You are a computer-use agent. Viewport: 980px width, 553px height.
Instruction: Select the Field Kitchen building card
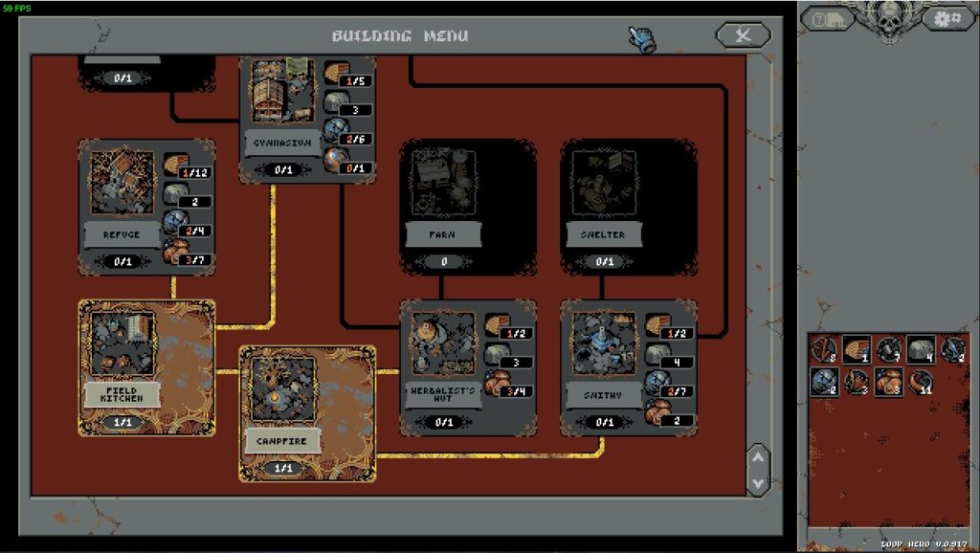[146, 367]
